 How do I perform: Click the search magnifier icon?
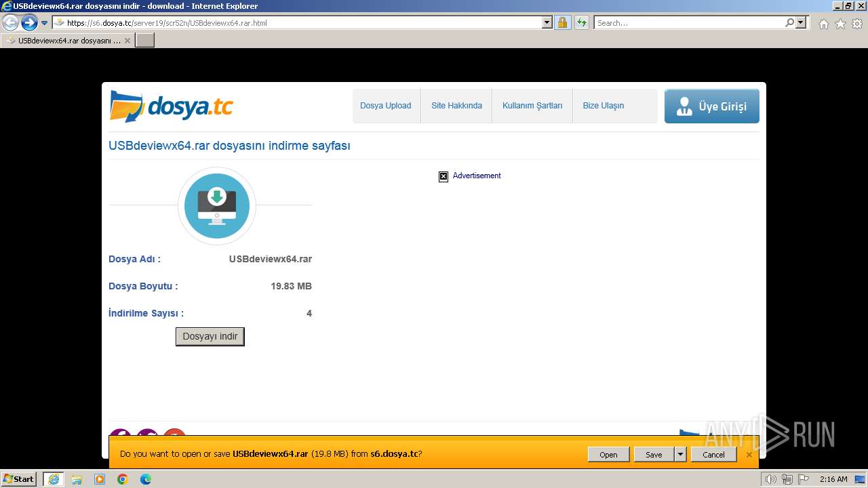click(789, 22)
